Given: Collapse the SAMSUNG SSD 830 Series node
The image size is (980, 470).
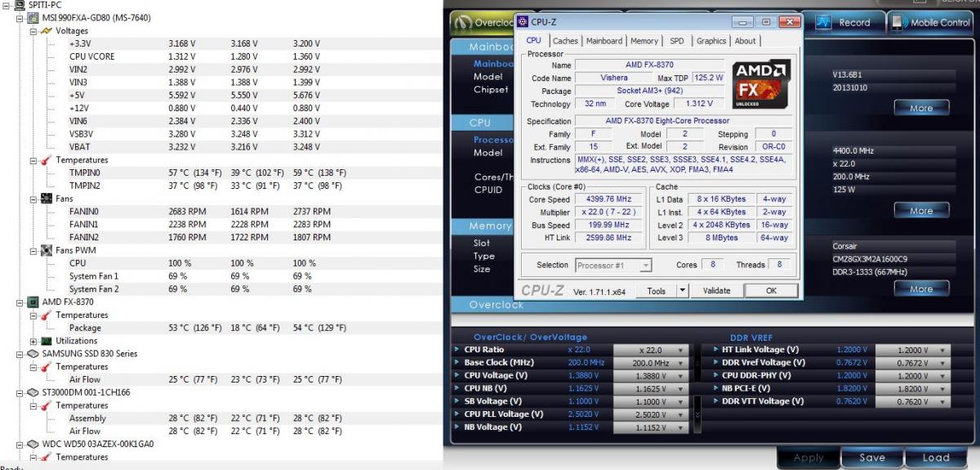Looking at the screenshot, I should point(20,354).
